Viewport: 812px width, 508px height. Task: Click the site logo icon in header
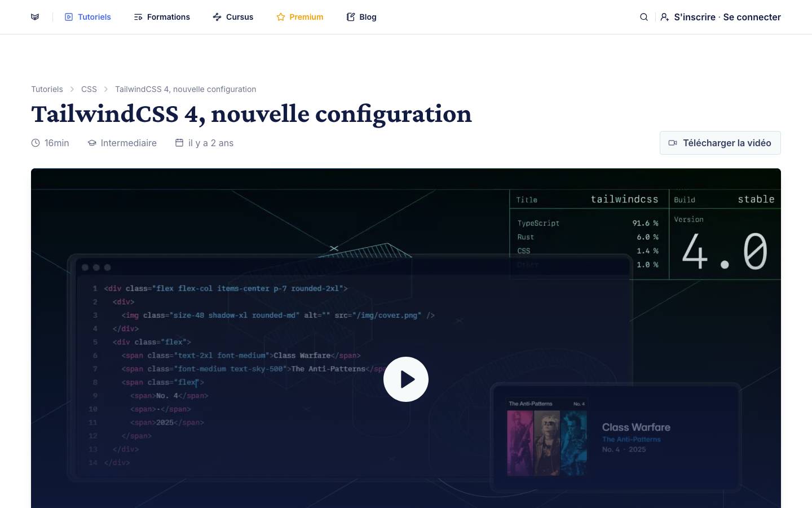pos(35,17)
